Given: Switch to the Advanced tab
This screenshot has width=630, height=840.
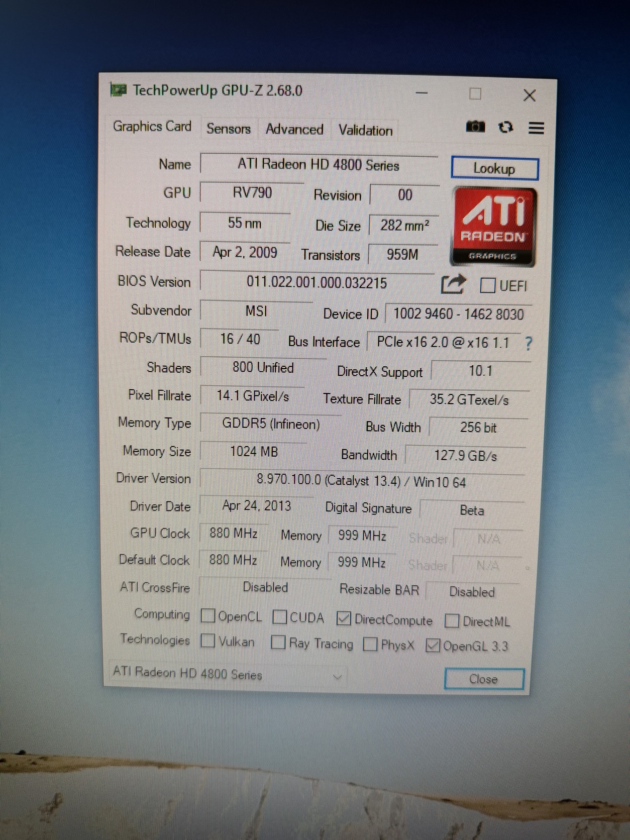Looking at the screenshot, I should pyautogui.click(x=294, y=130).
